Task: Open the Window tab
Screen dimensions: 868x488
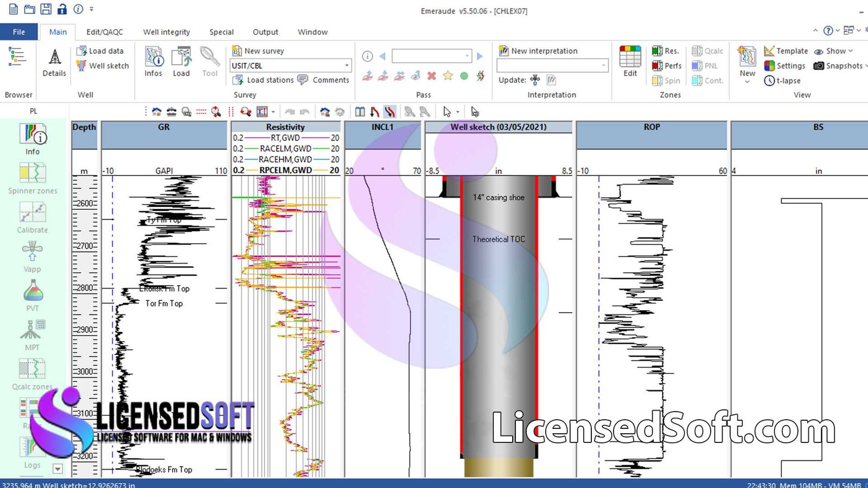Action: 312,32
